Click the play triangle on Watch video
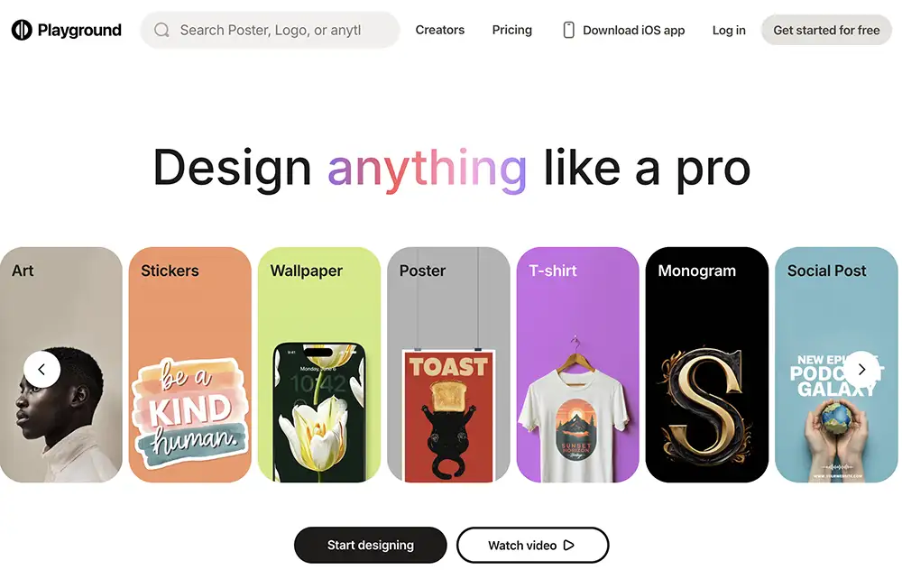Screen dimensions: 902x588 (x=569, y=545)
